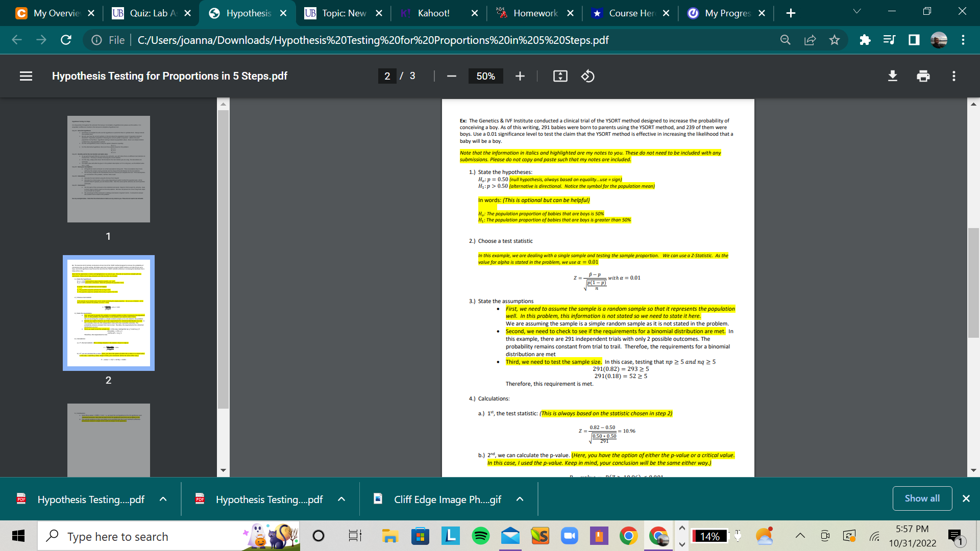980x551 pixels.
Task: Zoom into the PDF document
Action: pos(520,76)
